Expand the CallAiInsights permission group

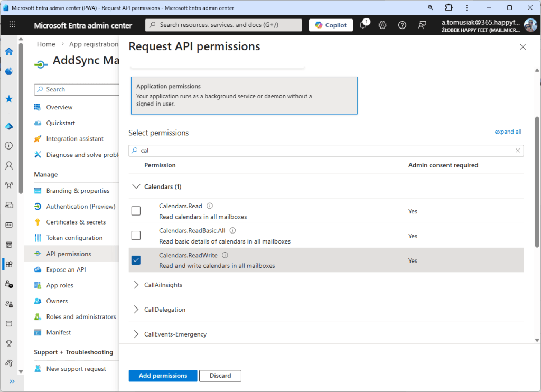tap(136, 285)
